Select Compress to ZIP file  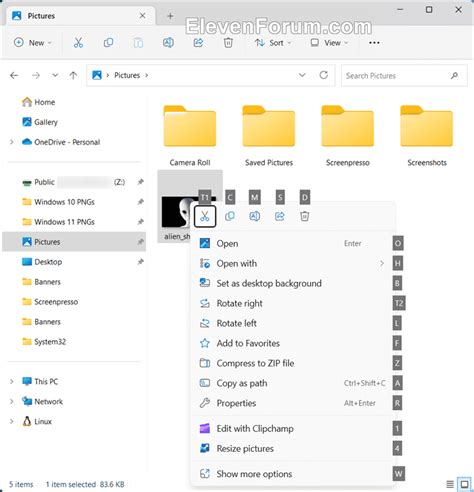click(x=292, y=364)
